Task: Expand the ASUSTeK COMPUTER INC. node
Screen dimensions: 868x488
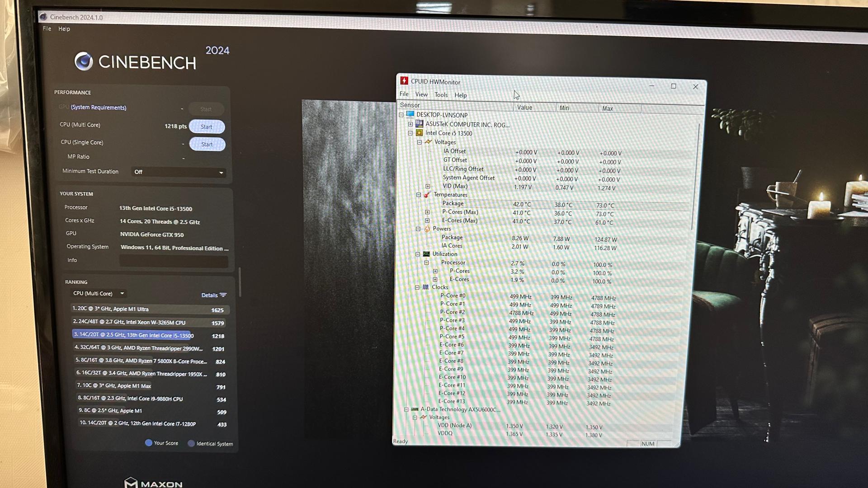Action: 410,124
